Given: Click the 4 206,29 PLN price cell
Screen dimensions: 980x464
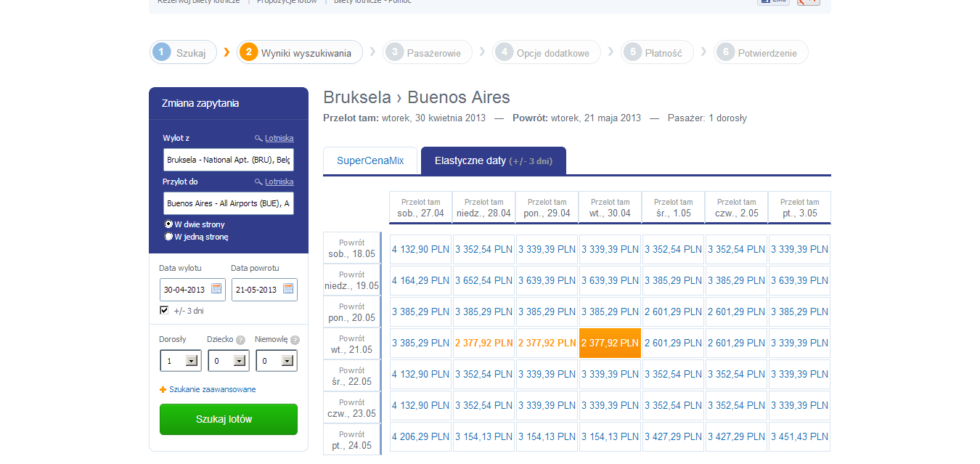Looking at the screenshot, I should [421, 436].
